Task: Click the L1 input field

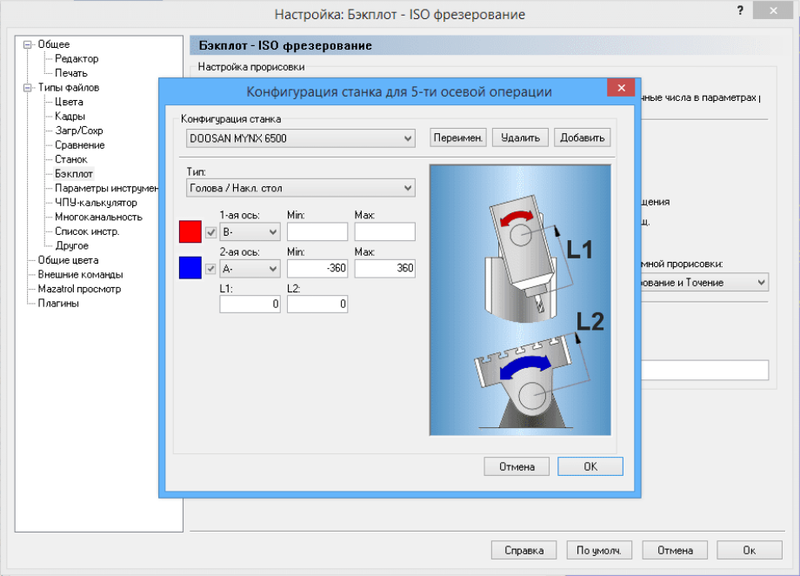Action: point(249,304)
